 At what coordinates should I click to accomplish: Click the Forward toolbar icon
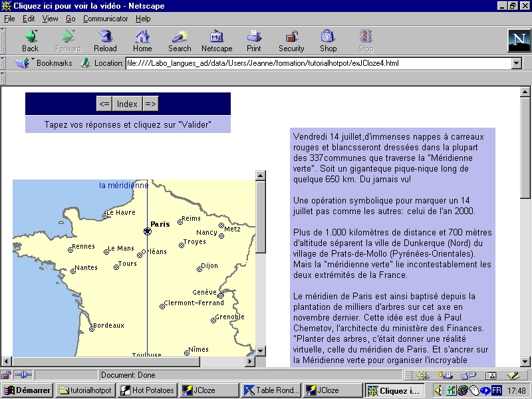click(x=68, y=41)
